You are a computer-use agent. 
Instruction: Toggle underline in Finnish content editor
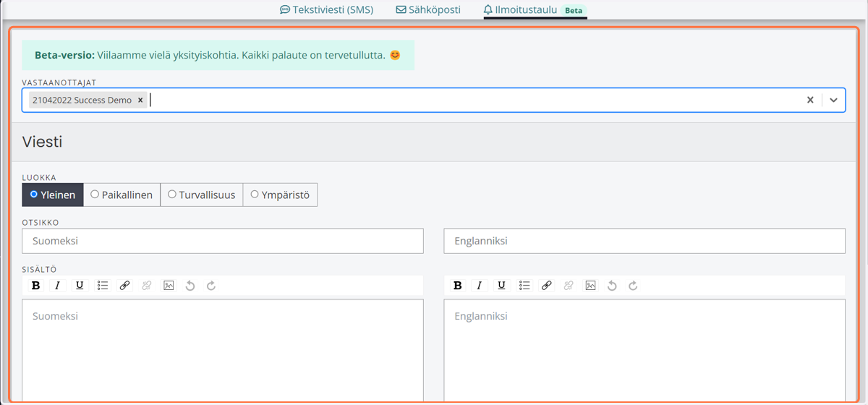pyautogui.click(x=80, y=286)
